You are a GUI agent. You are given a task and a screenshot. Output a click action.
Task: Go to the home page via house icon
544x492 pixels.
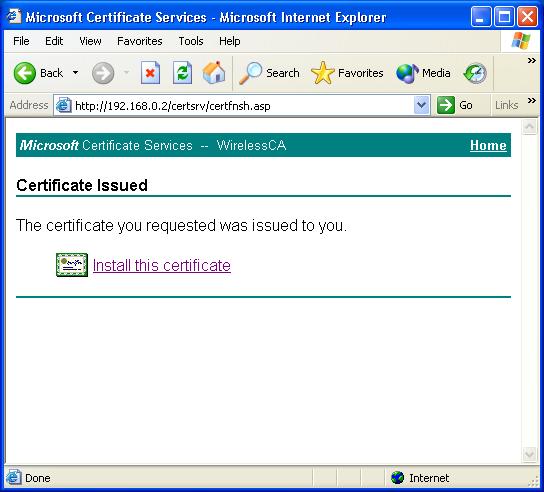[214, 73]
